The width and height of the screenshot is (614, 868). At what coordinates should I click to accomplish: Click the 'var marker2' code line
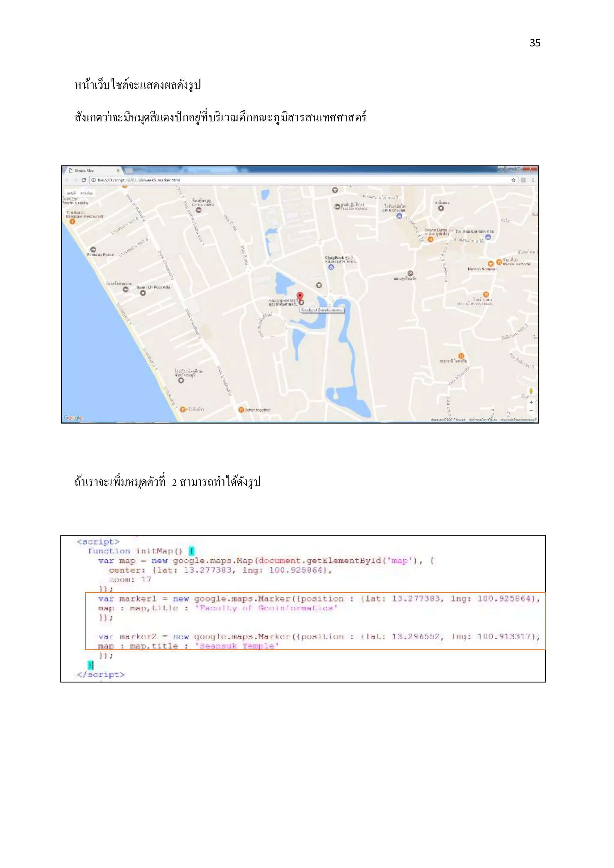[x=319, y=637]
